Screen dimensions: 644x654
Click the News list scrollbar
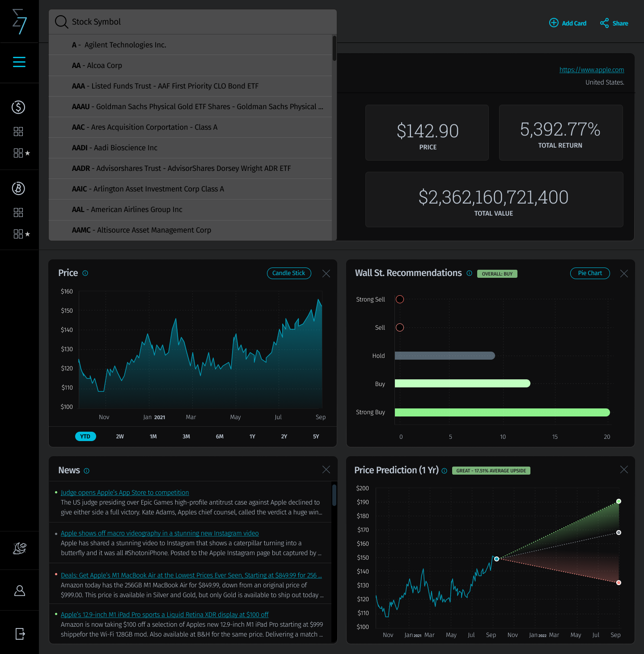point(334,495)
